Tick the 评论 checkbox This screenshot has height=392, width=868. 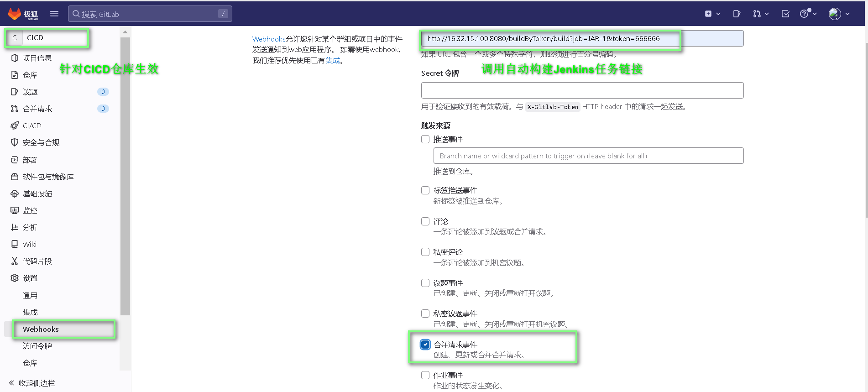click(x=425, y=221)
